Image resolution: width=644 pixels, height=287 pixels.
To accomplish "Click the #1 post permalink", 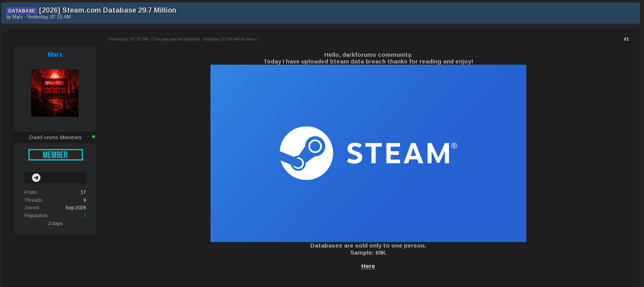I will pos(626,39).
